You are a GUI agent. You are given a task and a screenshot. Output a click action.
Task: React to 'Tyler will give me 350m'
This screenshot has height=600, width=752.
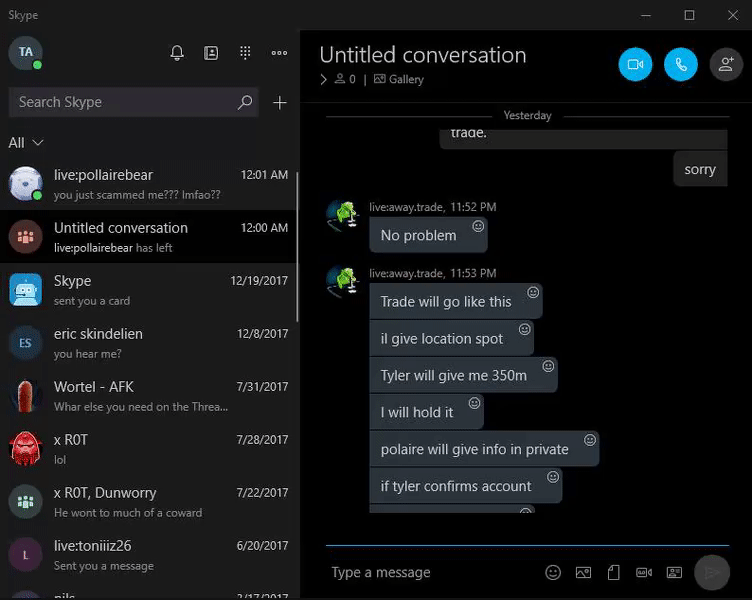548,366
